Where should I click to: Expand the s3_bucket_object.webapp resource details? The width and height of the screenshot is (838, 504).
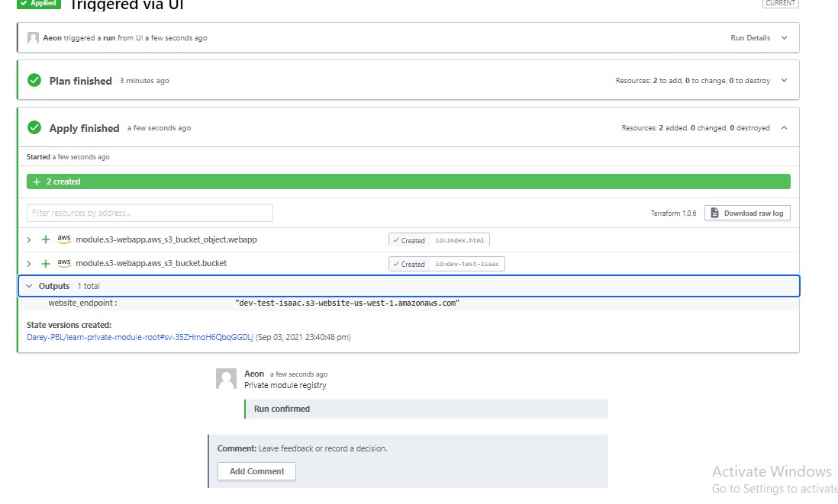click(29, 239)
